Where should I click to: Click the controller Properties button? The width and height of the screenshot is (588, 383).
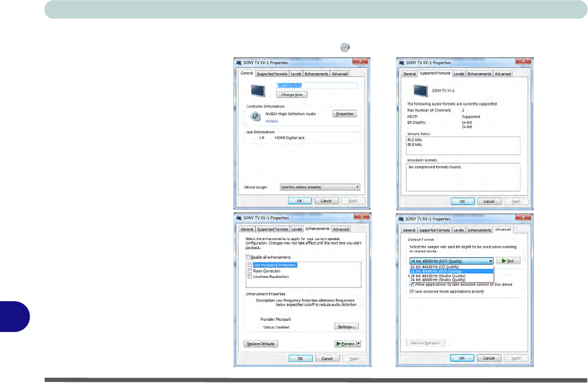pyautogui.click(x=345, y=114)
